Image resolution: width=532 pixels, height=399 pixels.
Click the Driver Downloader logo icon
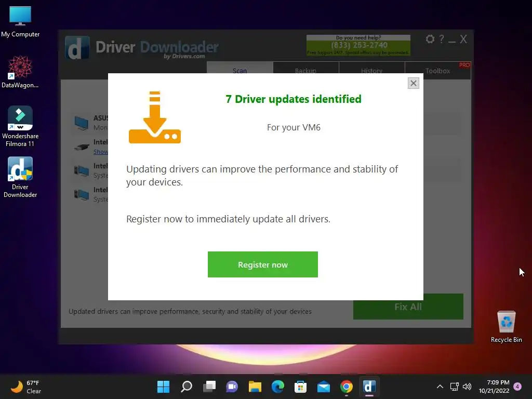click(77, 47)
